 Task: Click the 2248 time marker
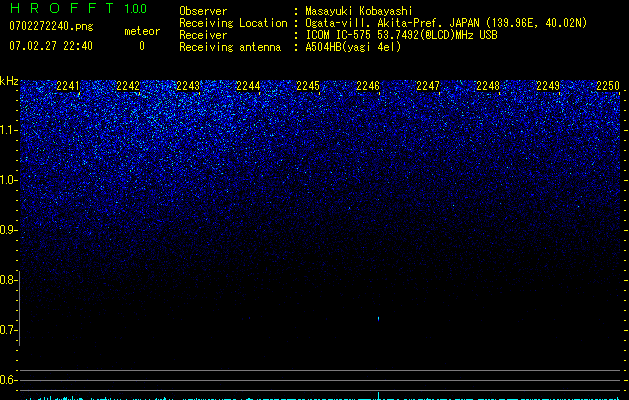tap(488, 86)
